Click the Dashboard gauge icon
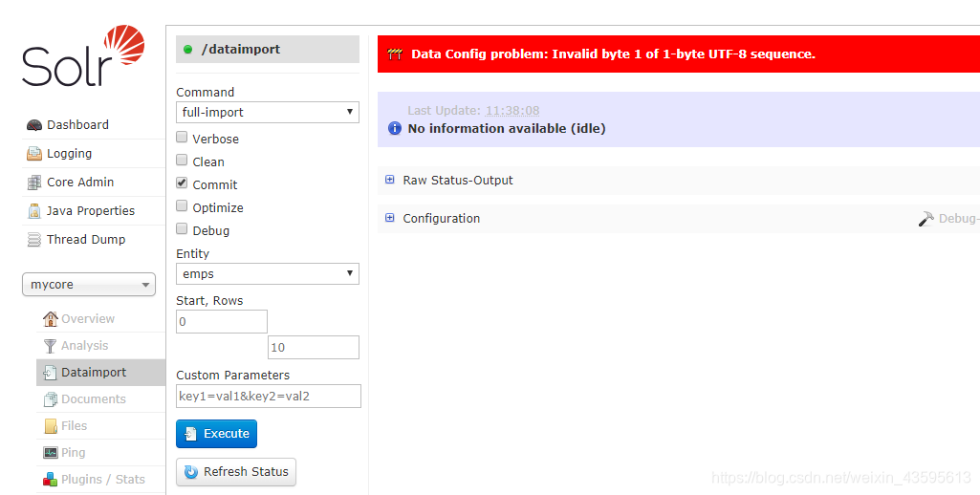The height and width of the screenshot is (495, 980). click(x=34, y=125)
